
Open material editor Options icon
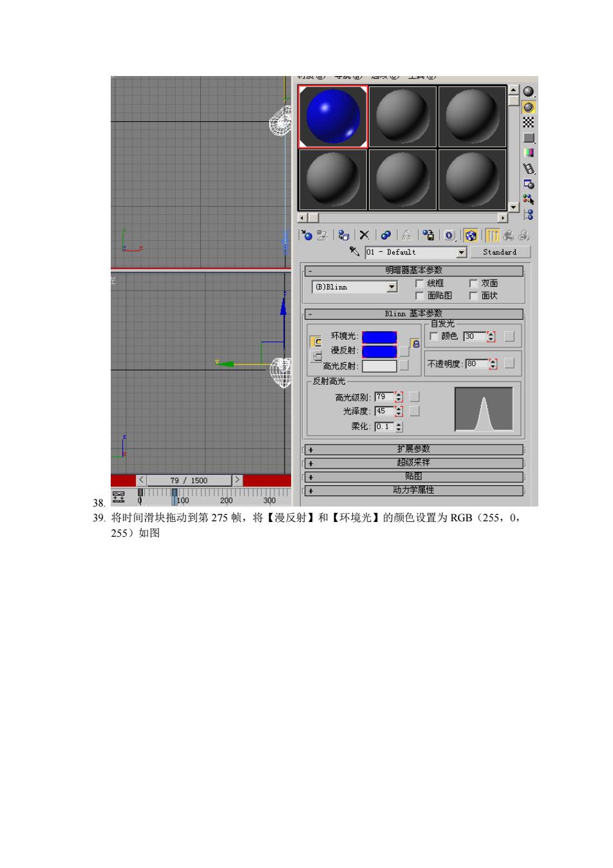point(529,184)
